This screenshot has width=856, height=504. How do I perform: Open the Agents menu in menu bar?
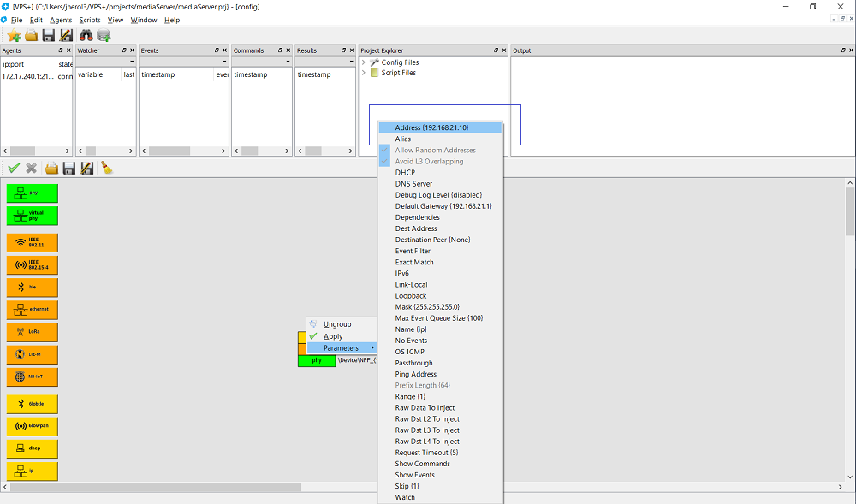click(x=61, y=20)
